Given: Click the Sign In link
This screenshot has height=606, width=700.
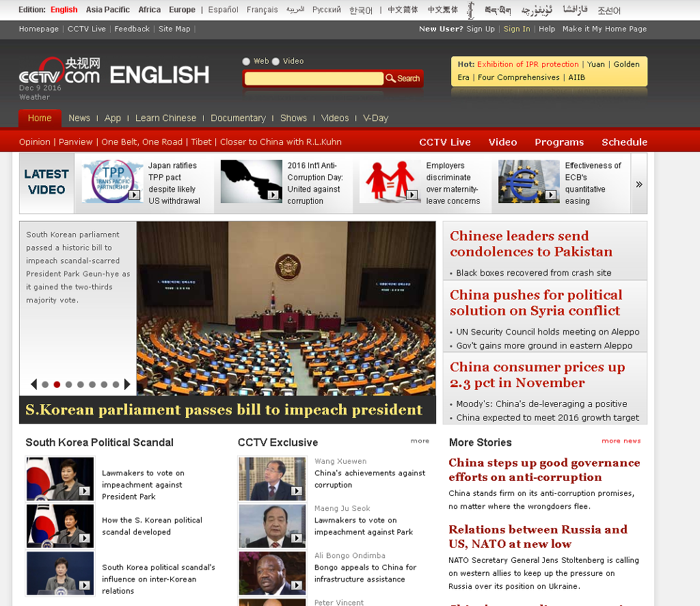Looking at the screenshot, I should coord(517,29).
